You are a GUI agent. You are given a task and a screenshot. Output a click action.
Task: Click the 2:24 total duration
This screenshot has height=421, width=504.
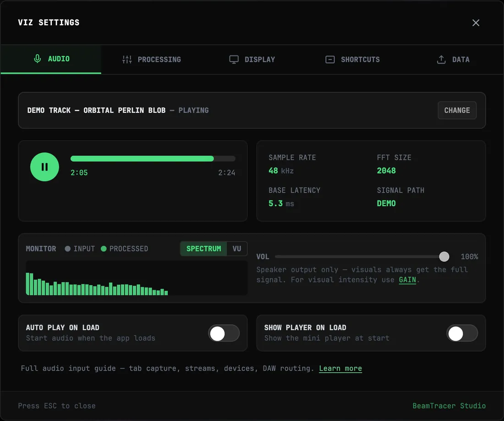click(x=227, y=173)
